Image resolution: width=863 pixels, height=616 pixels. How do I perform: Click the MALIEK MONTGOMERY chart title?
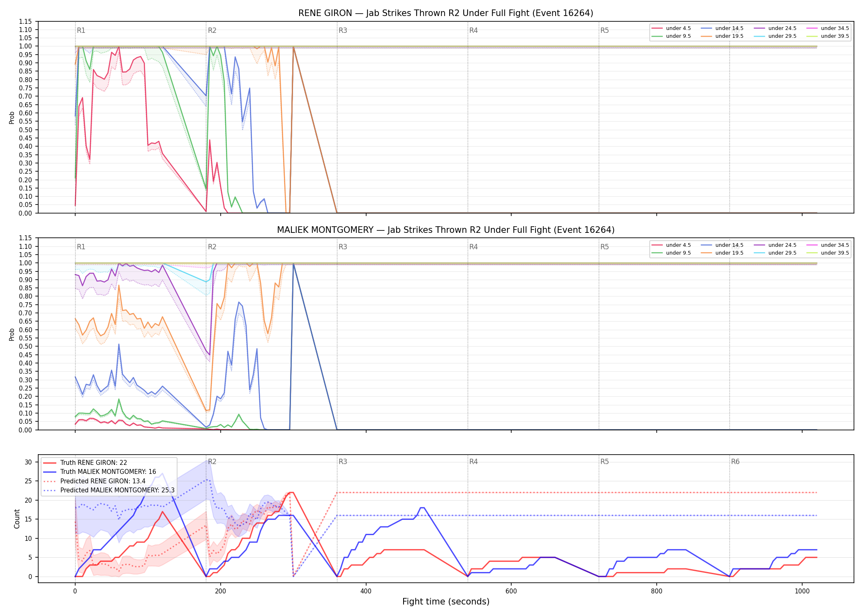445,230
